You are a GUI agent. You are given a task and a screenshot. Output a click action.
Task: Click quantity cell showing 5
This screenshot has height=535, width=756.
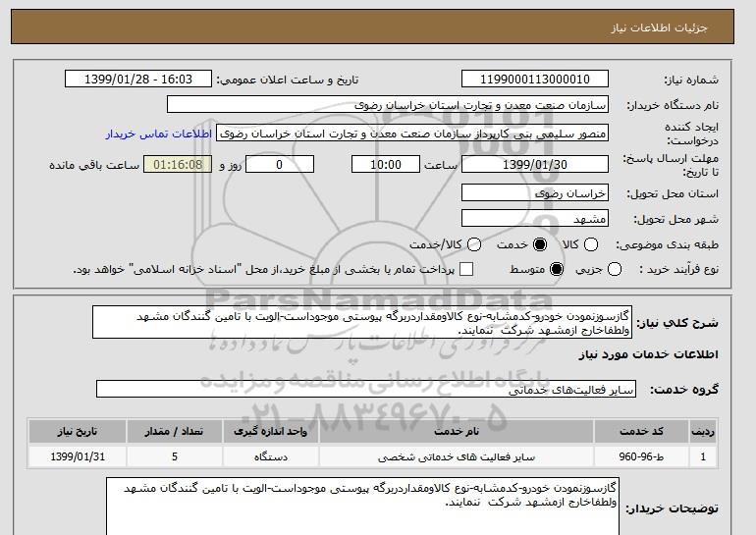click(x=174, y=456)
